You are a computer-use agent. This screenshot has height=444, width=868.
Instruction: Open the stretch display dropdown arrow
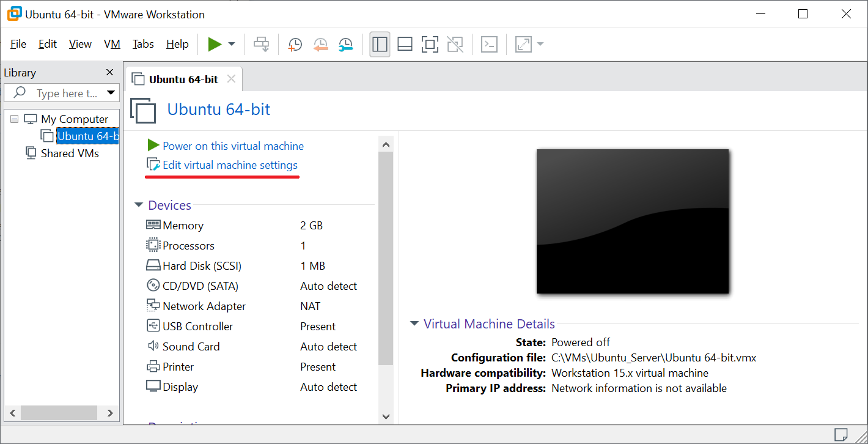(540, 44)
